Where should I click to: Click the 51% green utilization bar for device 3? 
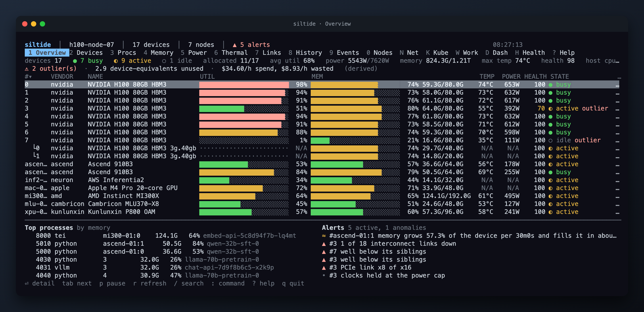tap(222, 109)
